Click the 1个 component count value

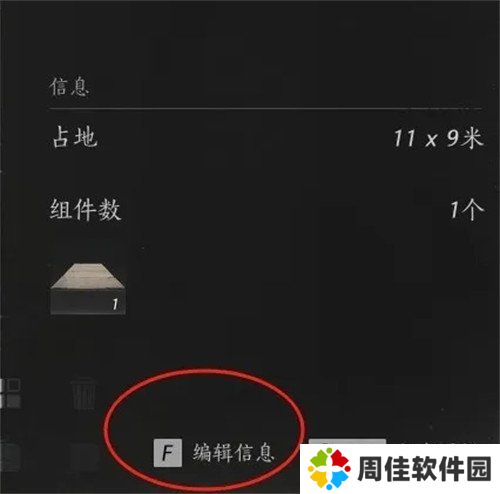466,210
